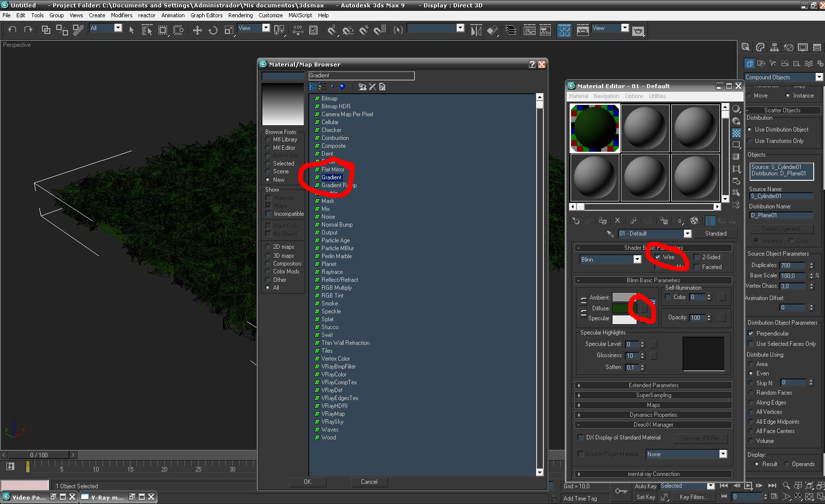Screen dimensions: 825x504
Task: Toggle Self-Illumination Color checkbox
Action: [x=668, y=297]
